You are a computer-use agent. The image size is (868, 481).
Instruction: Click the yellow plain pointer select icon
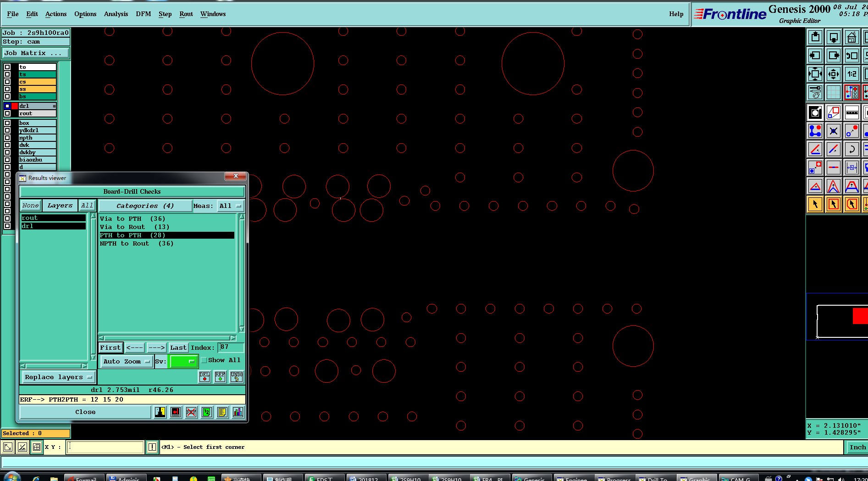pyautogui.click(x=815, y=204)
